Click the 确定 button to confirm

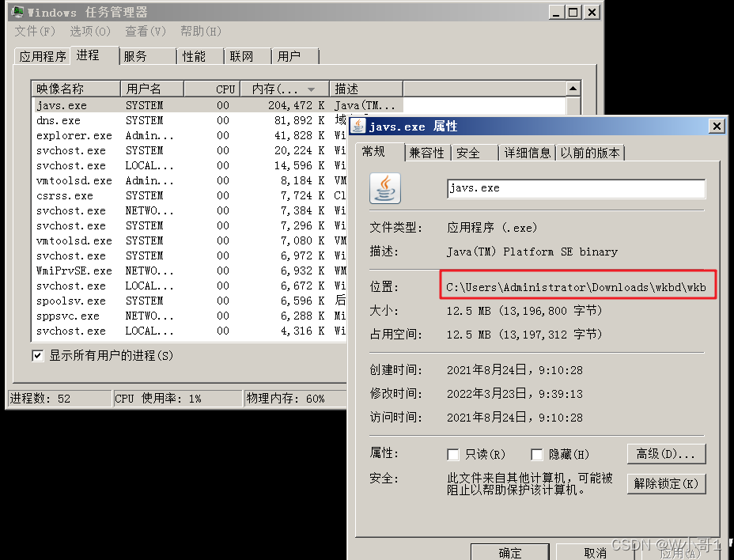click(509, 552)
